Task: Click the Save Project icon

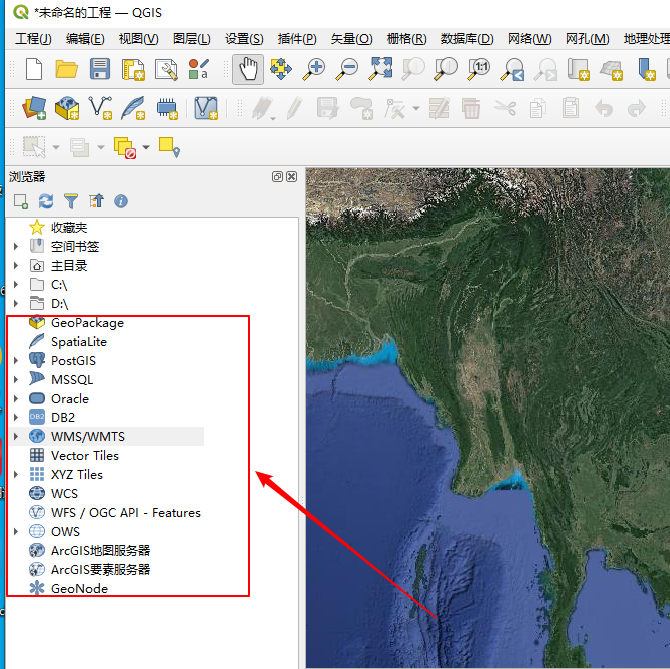Action: pyautogui.click(x=100, y=69)
